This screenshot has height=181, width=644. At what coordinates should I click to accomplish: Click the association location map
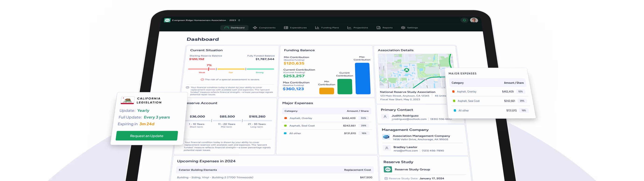point(416,71)
